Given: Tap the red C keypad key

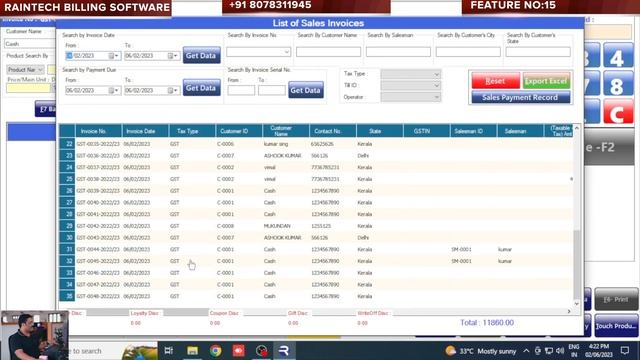Looking at the screenshot, I should 618,111.
